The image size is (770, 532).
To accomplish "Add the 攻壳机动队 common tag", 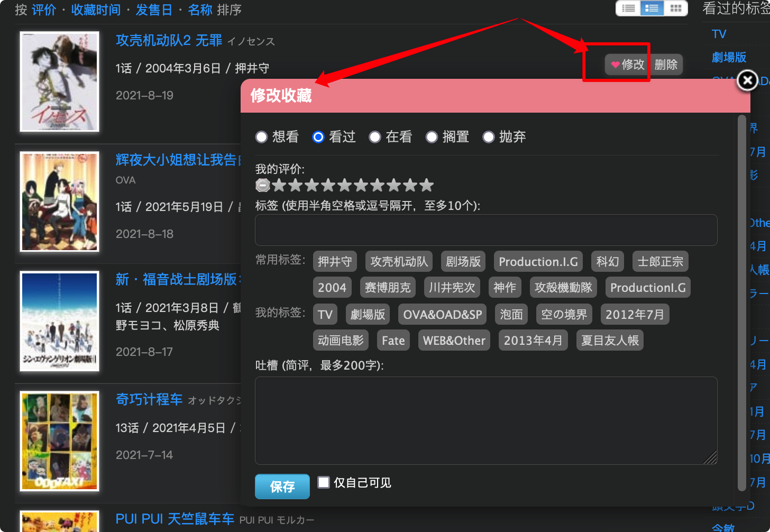I will 399,262.
